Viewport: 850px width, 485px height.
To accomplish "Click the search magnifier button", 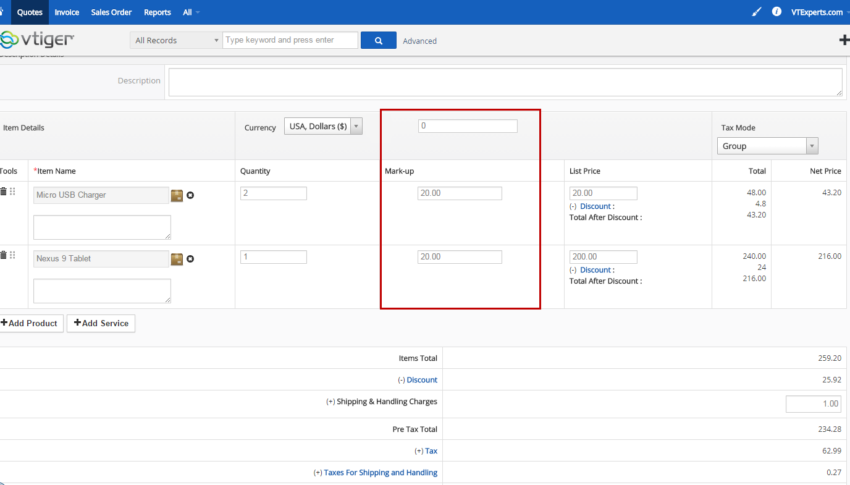I will coord(378,40).
